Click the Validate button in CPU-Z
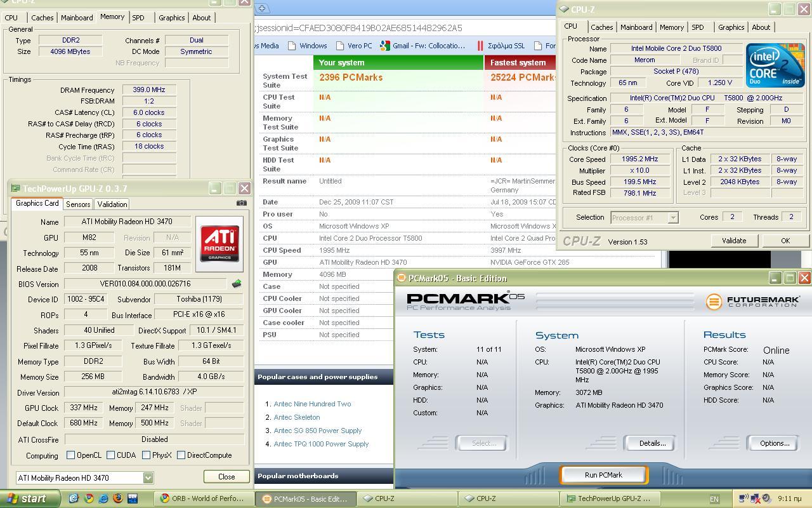The height and width of the screenshot is (508, 812). click(x=734, y=241)
